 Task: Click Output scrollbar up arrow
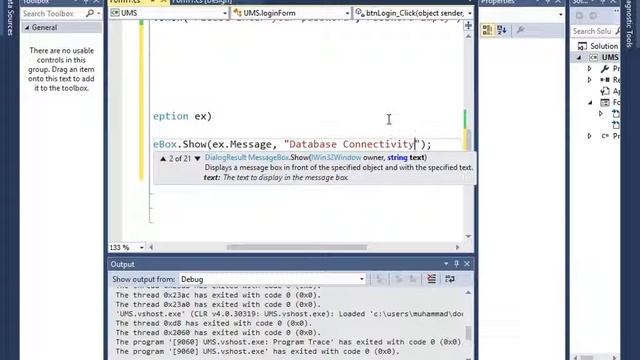click(x=468, y=293)
